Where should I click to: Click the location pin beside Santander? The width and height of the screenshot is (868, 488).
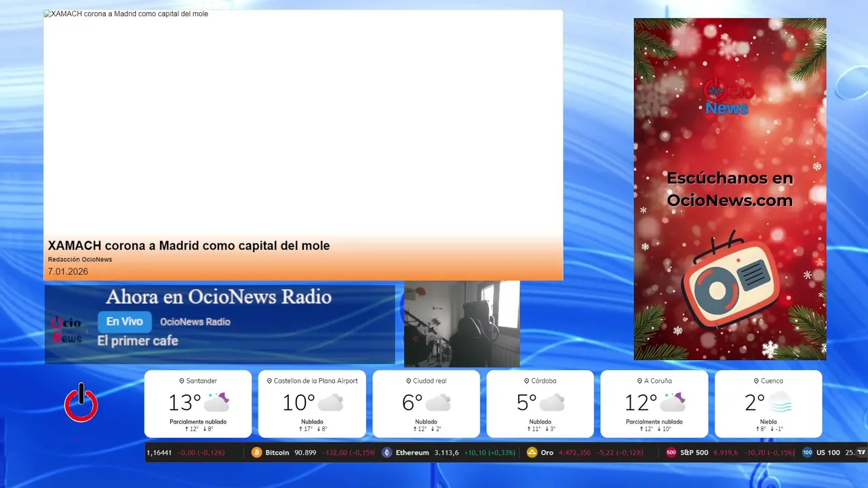[181, 381]
